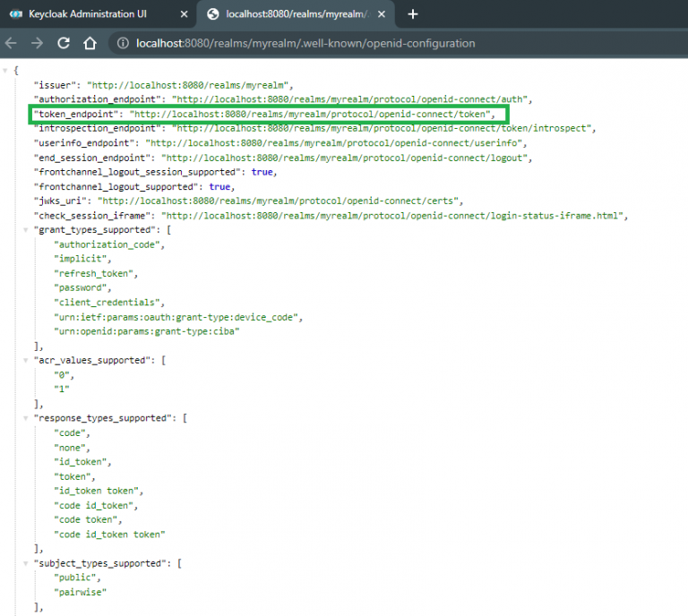Collapse the acr_values_supported array
688x616 pixels.
pyautogui.click(x=25, y=361)
